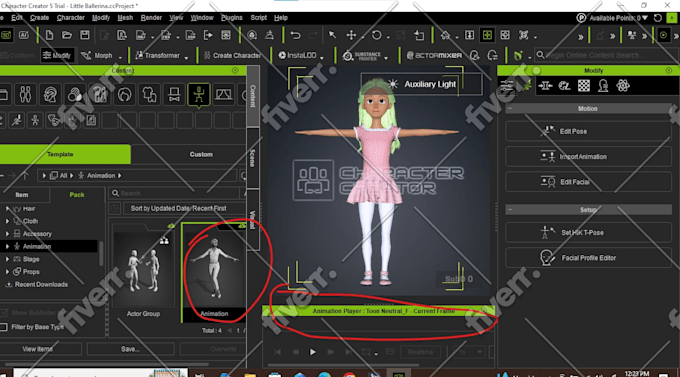Collapse the Motion section
Screen dimensions: 680x377
510,108
